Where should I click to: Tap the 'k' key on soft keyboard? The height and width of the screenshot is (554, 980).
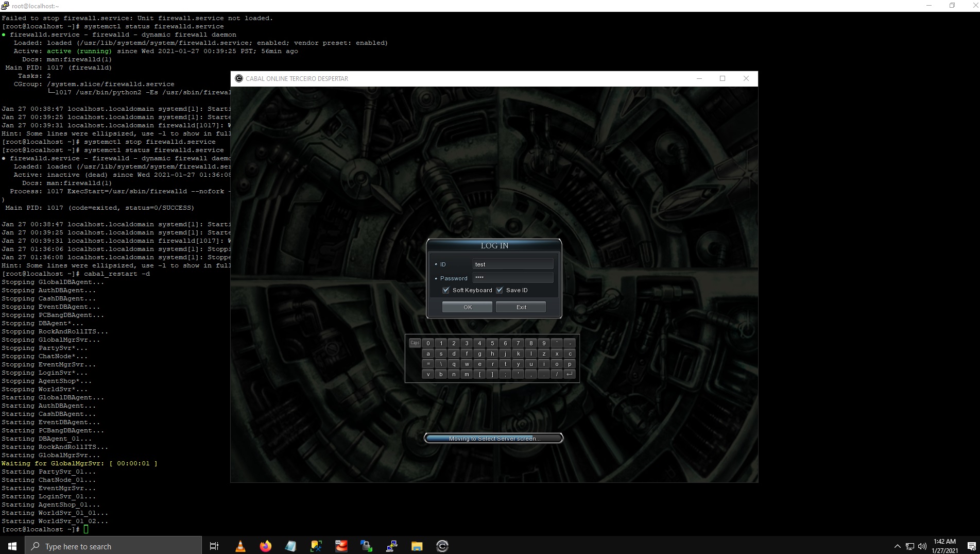coord(518,354)
